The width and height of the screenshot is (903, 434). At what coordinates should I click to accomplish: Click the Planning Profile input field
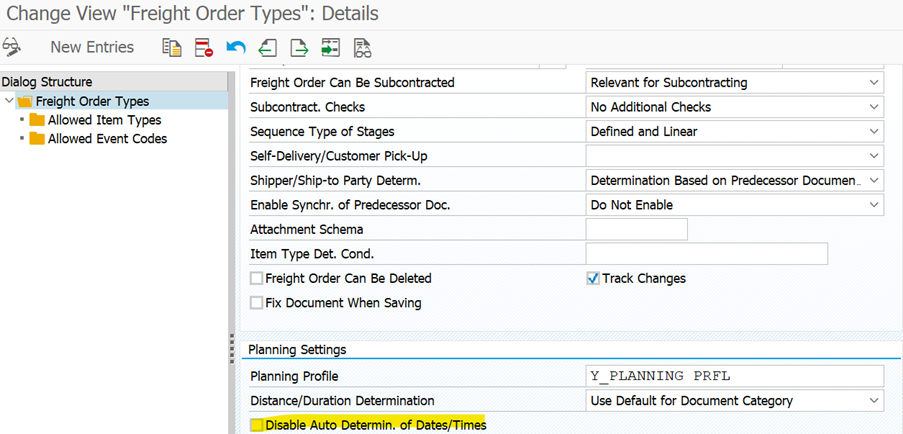[x=734, y=376]
